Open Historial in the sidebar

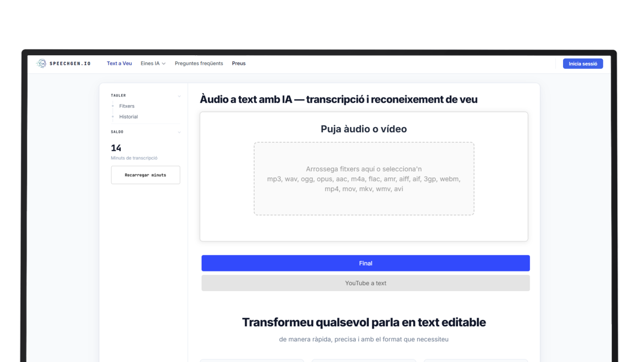click(x=128, y=117)
